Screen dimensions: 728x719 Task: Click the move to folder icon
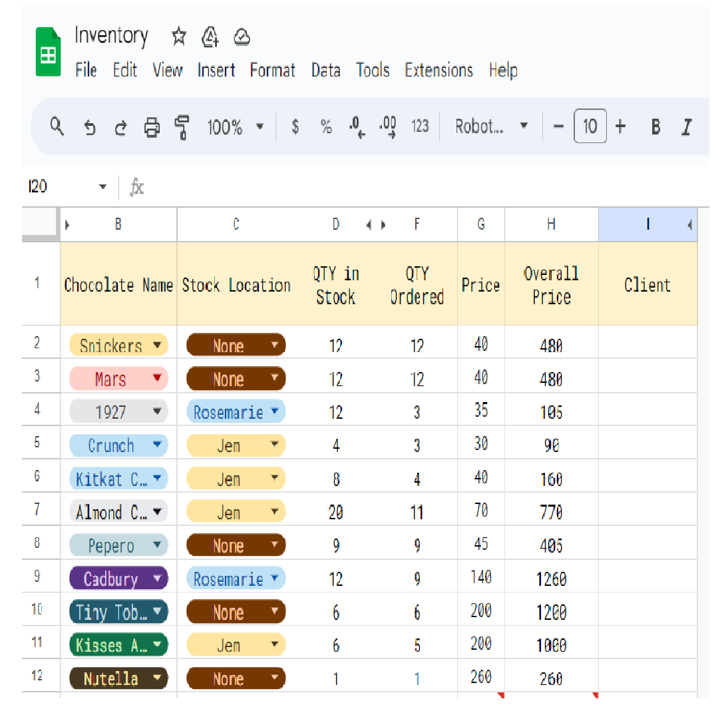(210, 37)
